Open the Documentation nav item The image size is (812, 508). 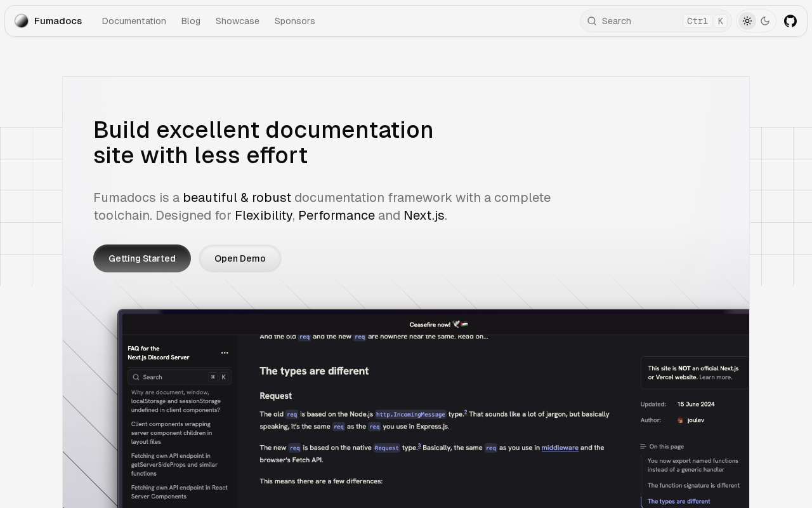pyautogui.click(x=134, y=21)
